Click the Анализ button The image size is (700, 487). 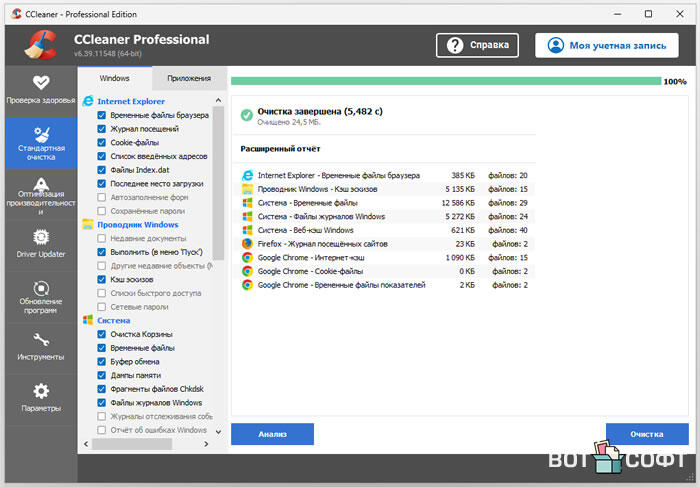click(272, 434)
